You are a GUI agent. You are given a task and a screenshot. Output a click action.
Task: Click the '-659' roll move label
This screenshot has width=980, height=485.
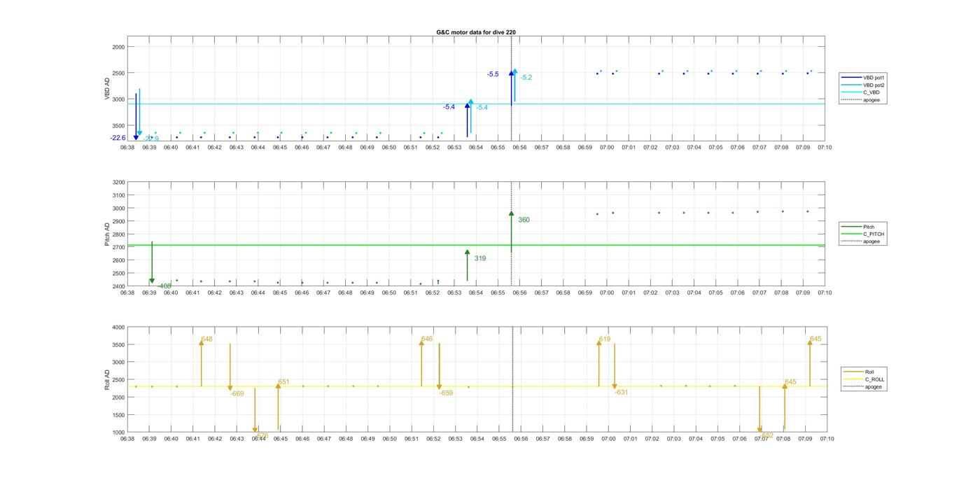click(x=446, y=393)
